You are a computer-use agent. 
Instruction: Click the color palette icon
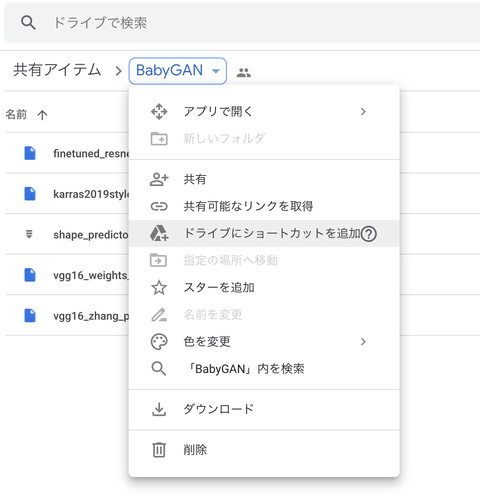pyautogui.click(x=159, y=342)
